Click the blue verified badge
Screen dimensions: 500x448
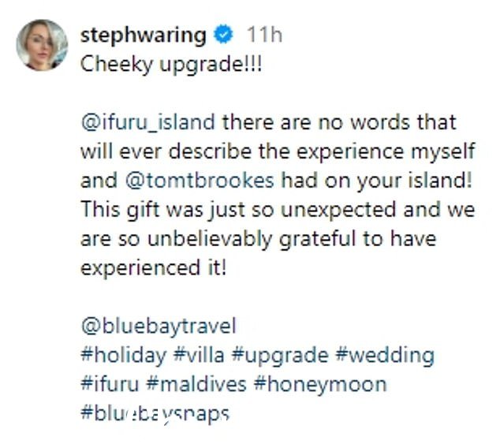click(x=223, y=34)
